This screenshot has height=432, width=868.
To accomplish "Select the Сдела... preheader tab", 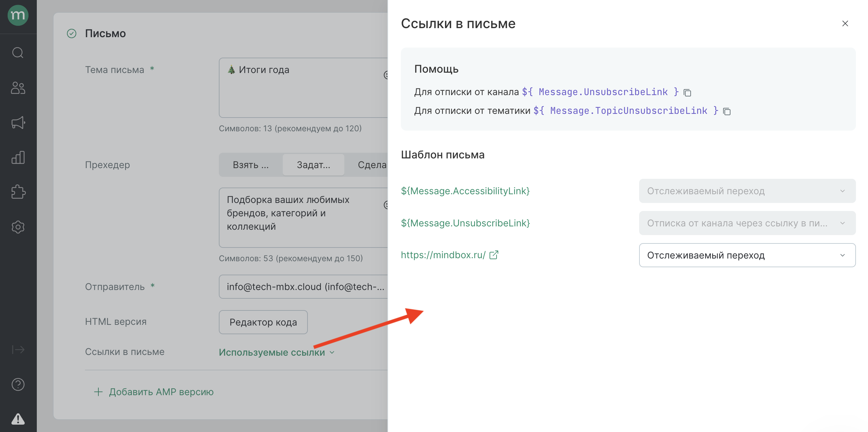I will (x=367, y=165).
